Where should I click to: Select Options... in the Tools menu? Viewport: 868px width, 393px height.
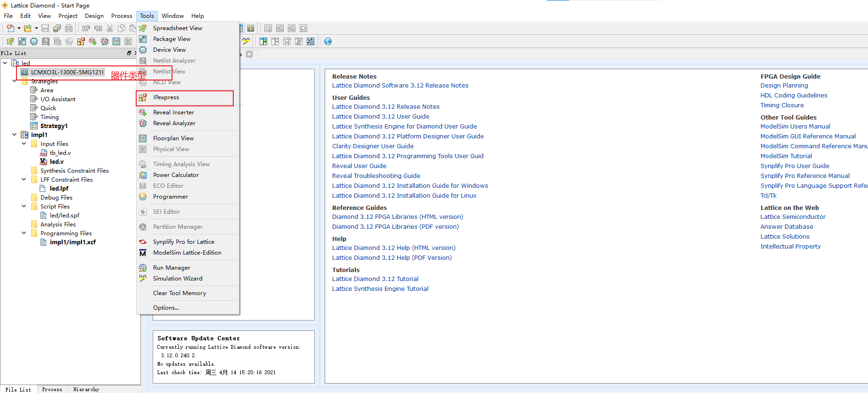188,308
